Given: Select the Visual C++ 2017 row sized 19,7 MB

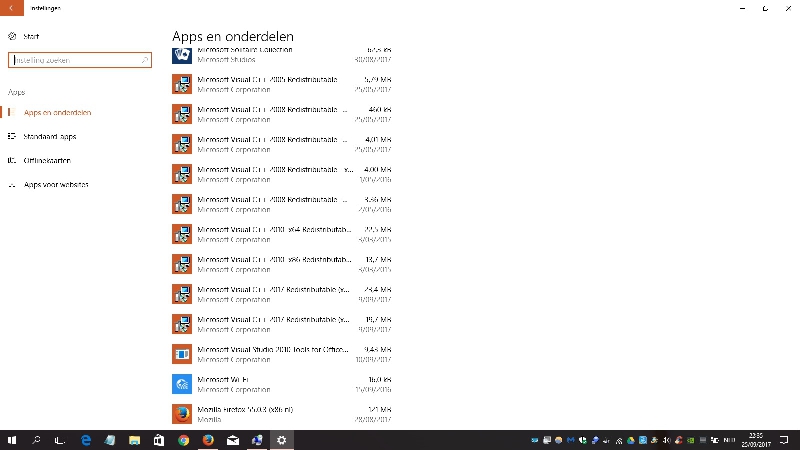Looking at the screenshot, I should [x=282, y=324].
